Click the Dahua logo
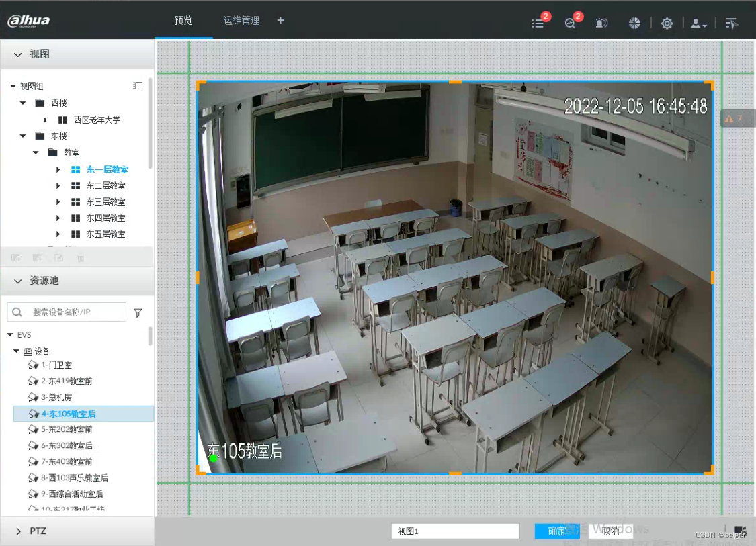The height and width of the screenshot is (546, 756). click(x=29, y=21)
